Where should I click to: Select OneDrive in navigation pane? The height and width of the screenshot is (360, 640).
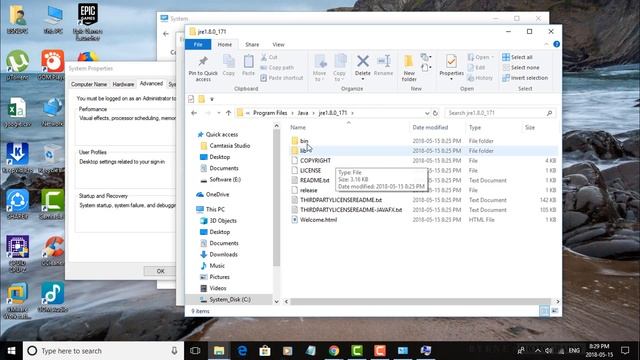[218, 195]
